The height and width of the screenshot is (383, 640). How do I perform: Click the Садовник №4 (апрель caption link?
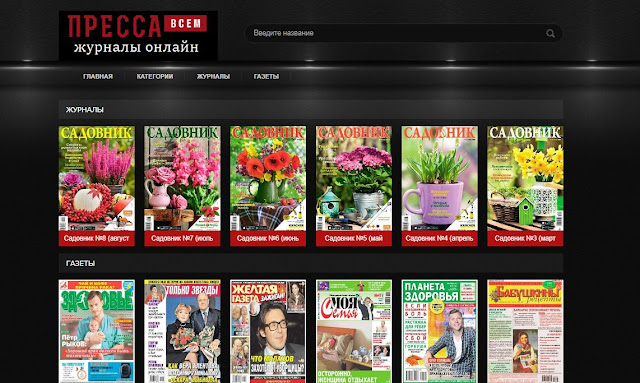click(x=439, y=238)
